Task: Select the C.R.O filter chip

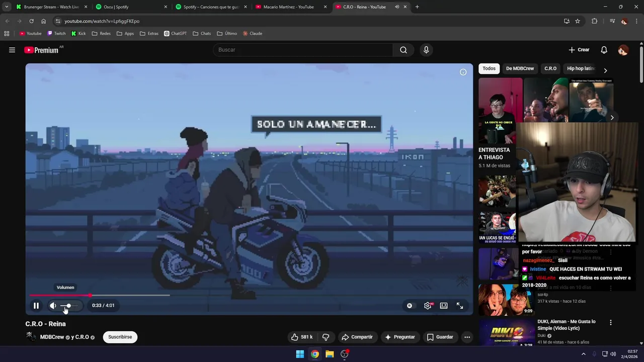Action: [x=550, y=68]
